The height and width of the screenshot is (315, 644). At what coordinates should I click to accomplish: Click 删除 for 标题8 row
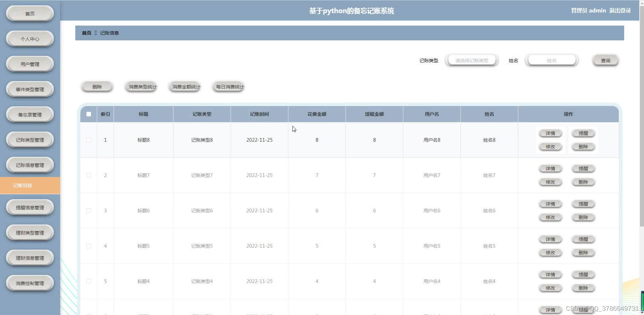pyautogui.click(x=583, y=147)
